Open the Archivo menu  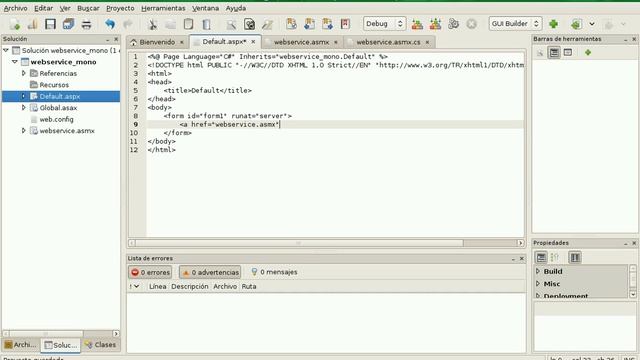pos(16,8)
